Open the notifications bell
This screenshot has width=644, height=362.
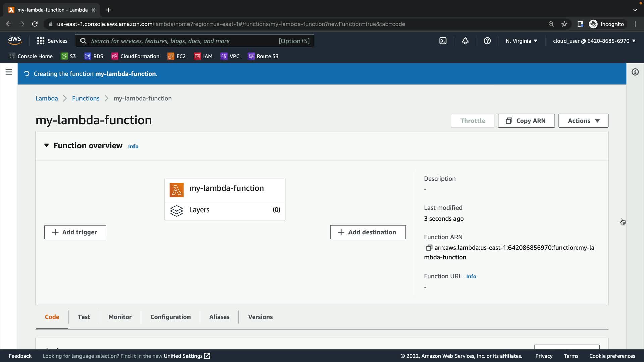pos(465,41)
